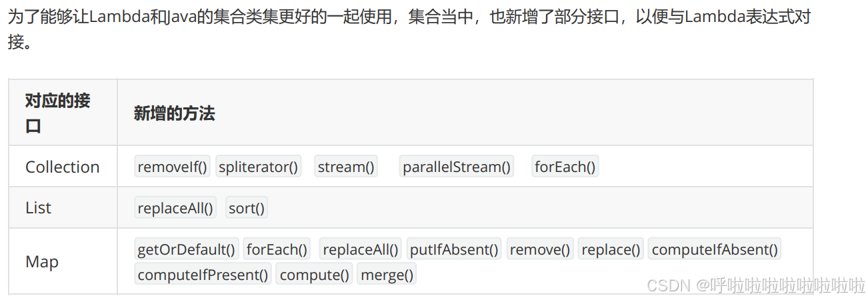Select the compute() method tag
The height and width of the screenshot is (300, 868).
point(315,275)
